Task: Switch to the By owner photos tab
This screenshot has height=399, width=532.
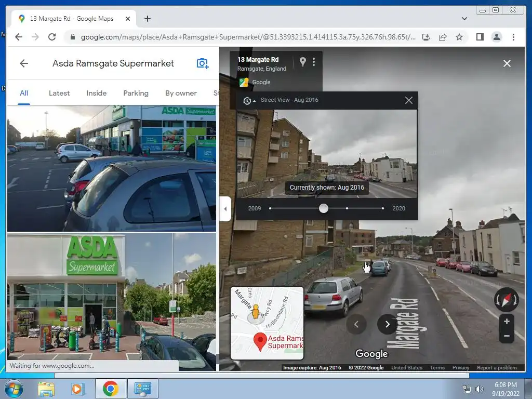Action: [181, 93]
